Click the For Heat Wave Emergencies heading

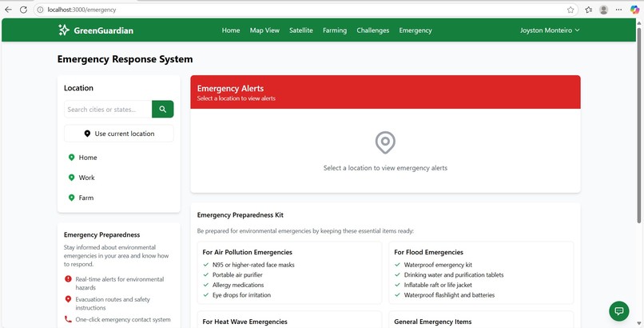[x=244, y=322]
